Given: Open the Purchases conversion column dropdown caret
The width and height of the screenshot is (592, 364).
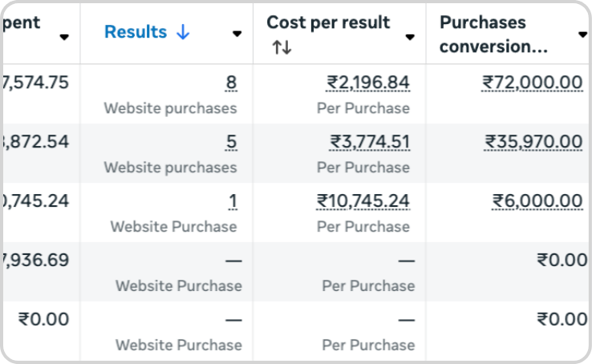Looking at the screenshot, I should pos(582,34).
